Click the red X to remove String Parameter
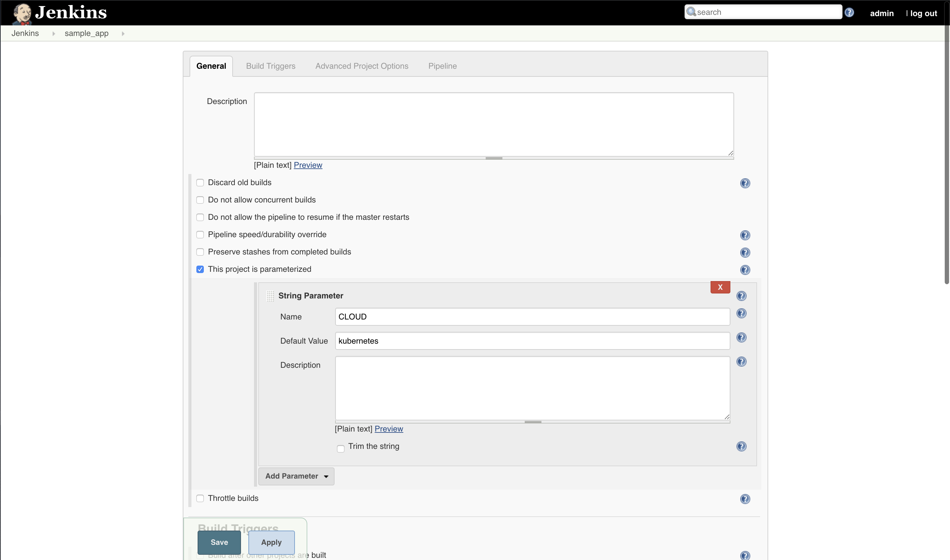 pyautogui.click(x=720, y=287)
